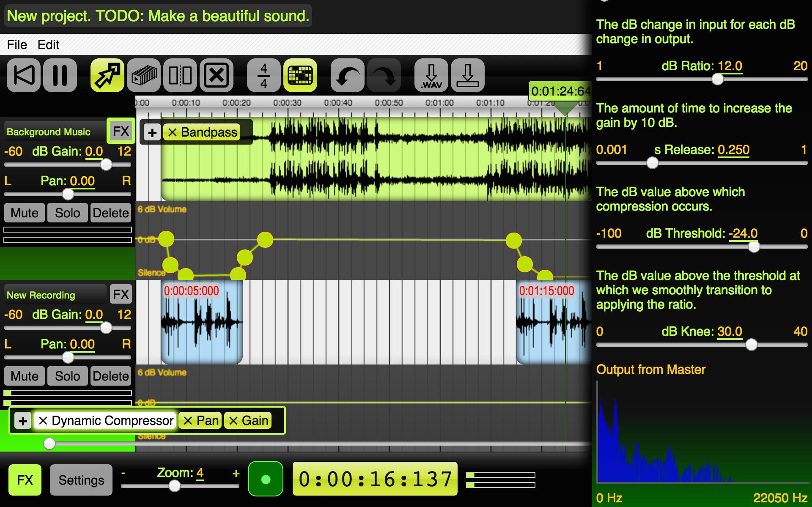
Task: Expand FX on Background Music track
Action: [x=121, y=131]
